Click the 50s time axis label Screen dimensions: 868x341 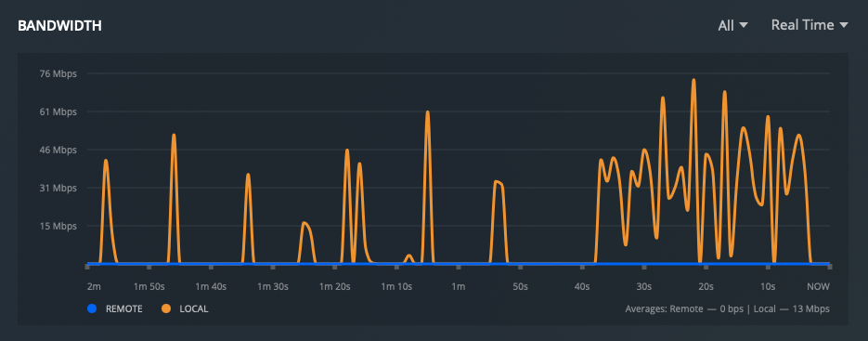click(x=521, y=287)
